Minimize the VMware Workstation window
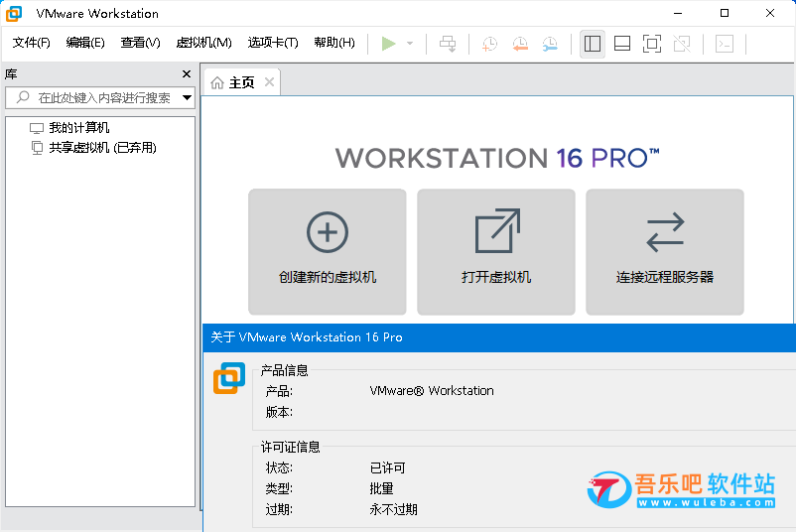 (x=678, y=13)
